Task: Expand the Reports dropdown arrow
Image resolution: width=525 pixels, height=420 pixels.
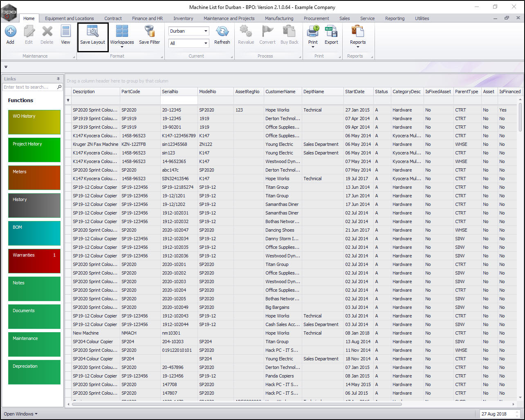Action: (x=358, y=47)
